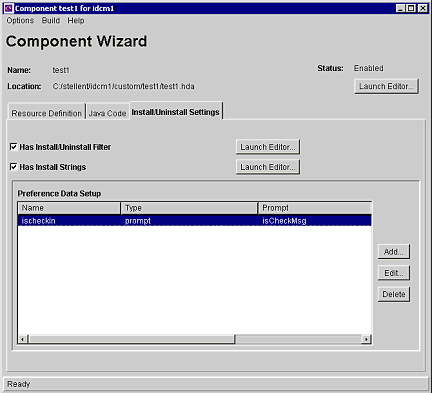The width and height of the screenshot is (432, 393).
Task: Close the Component Wizard window
Action: tap(422, 8)
